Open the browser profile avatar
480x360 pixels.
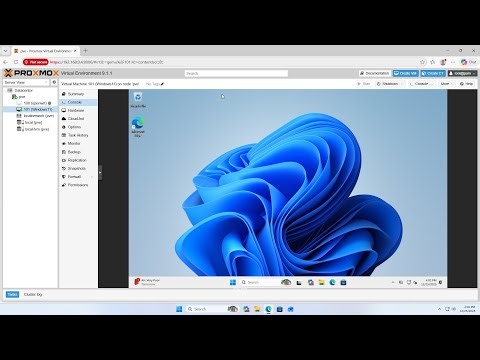click(x=443, y=62)
